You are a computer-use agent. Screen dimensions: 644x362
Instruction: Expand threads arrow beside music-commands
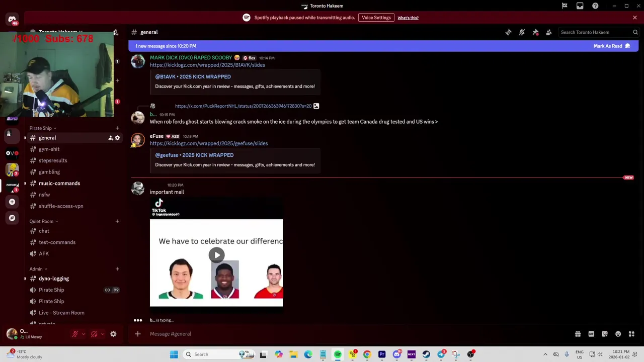[25, 184]
